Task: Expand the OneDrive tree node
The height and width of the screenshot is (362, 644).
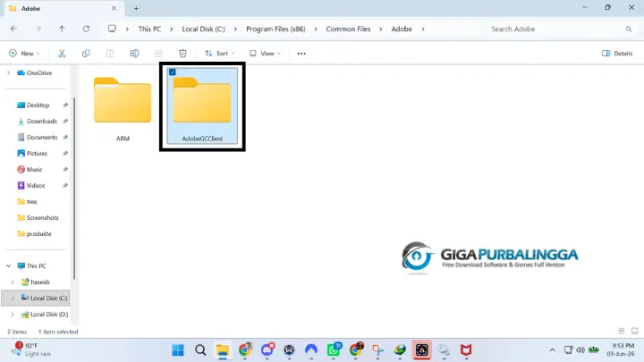Action: point(8,72)
